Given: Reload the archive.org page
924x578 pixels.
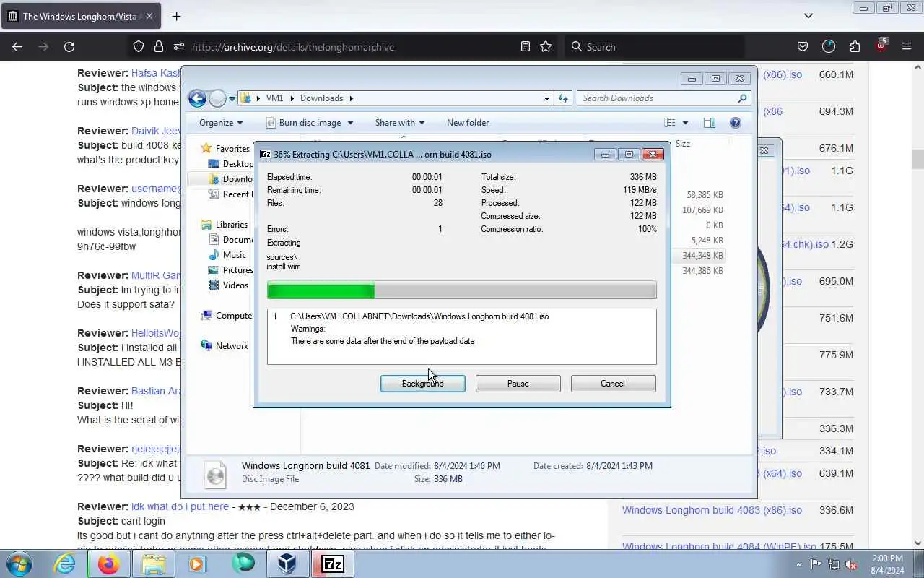Looking at the screenshot, I should click(69, 46).
